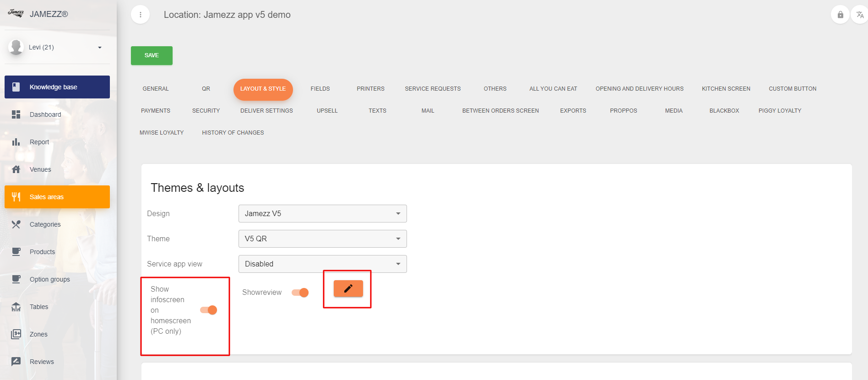Open the Mail tab
The width and height of the screenshot is (868, 380).
coord(428,111)
